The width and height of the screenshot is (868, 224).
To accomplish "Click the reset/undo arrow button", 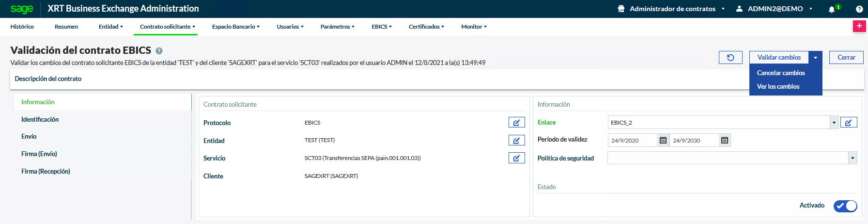I will point(730,58).
